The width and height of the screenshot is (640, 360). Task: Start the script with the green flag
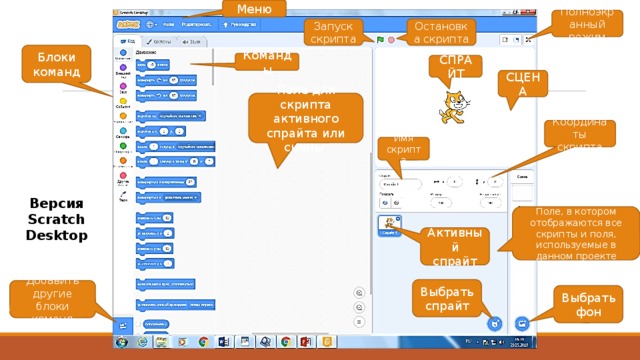pyautogui.click(x=380, y=40)
